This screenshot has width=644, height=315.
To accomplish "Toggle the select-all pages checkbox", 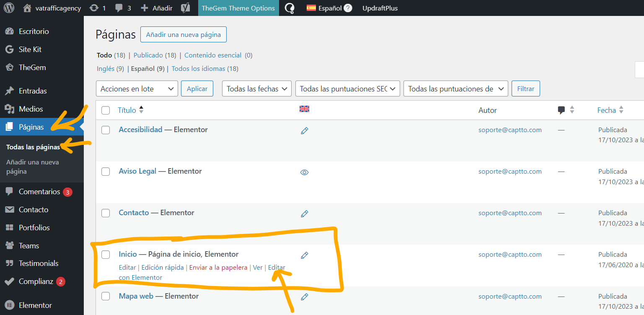I will (106, 110).
